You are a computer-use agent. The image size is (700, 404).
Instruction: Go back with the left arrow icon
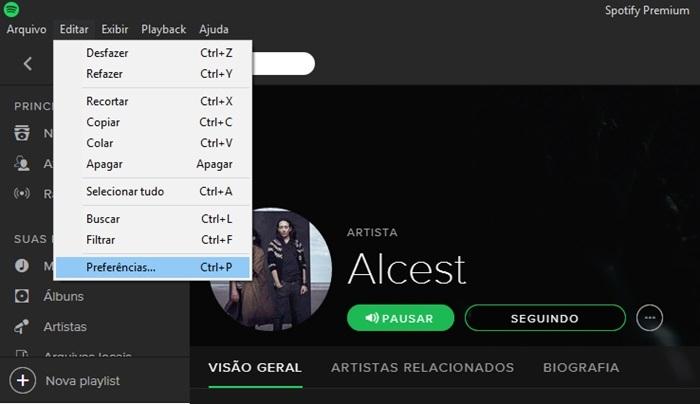(28, 64)
